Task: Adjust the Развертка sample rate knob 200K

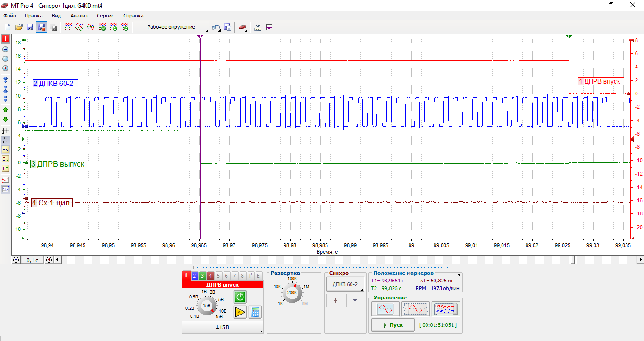Action: coord(292,293)
